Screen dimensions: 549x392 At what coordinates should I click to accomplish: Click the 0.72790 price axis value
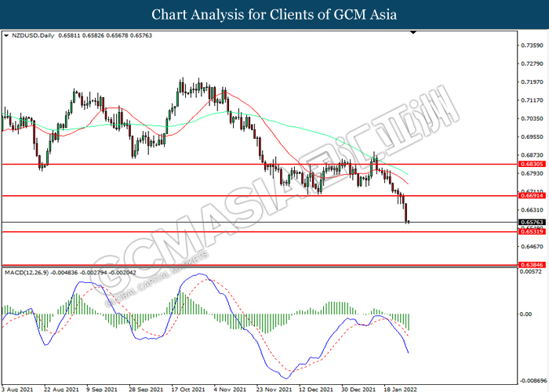533,64
